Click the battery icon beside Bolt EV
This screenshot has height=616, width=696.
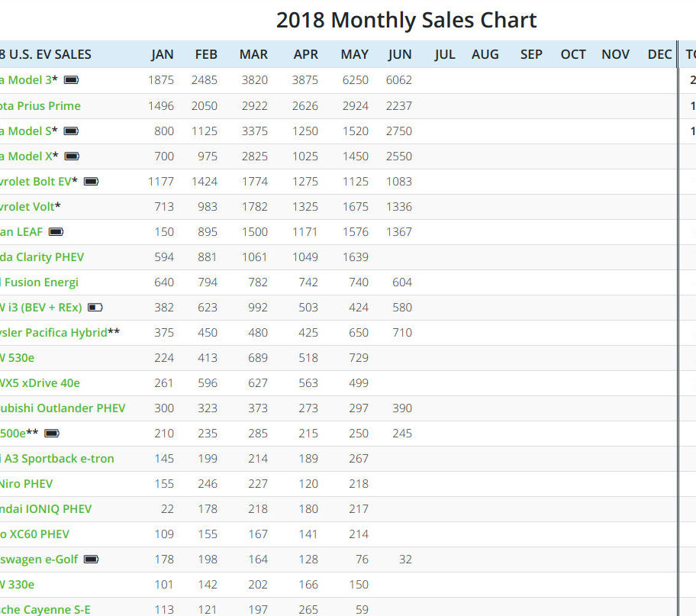tap(92, 182)
